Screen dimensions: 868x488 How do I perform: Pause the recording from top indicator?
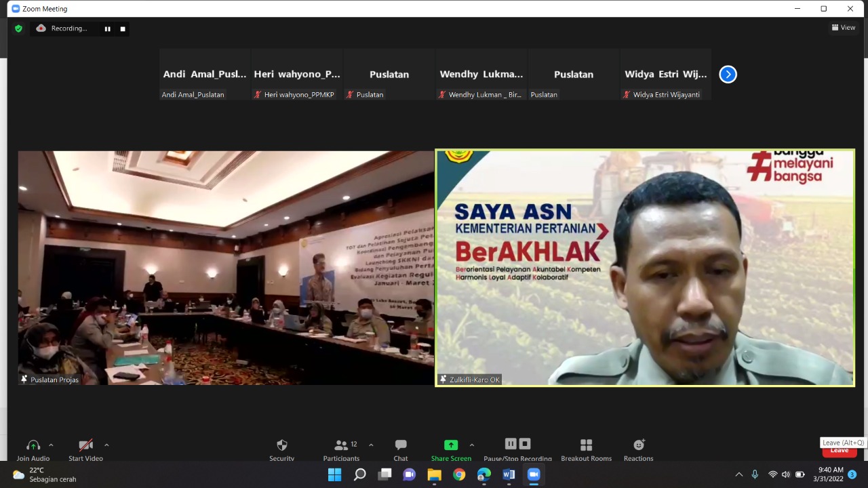107,28
